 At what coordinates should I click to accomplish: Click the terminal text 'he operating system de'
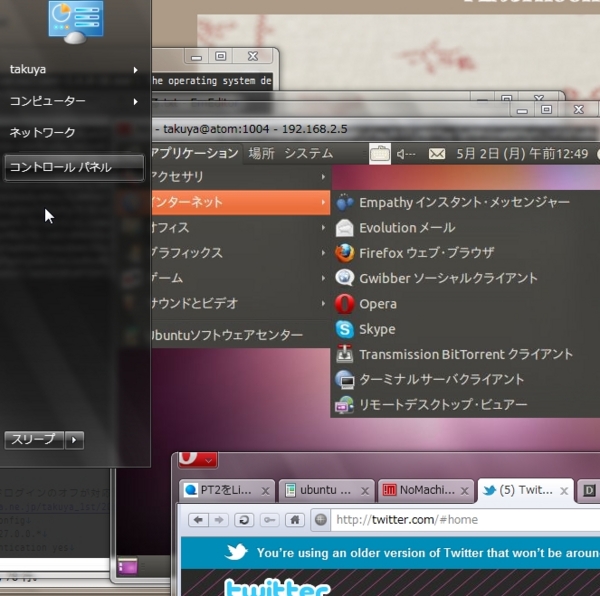coord(212,81)
